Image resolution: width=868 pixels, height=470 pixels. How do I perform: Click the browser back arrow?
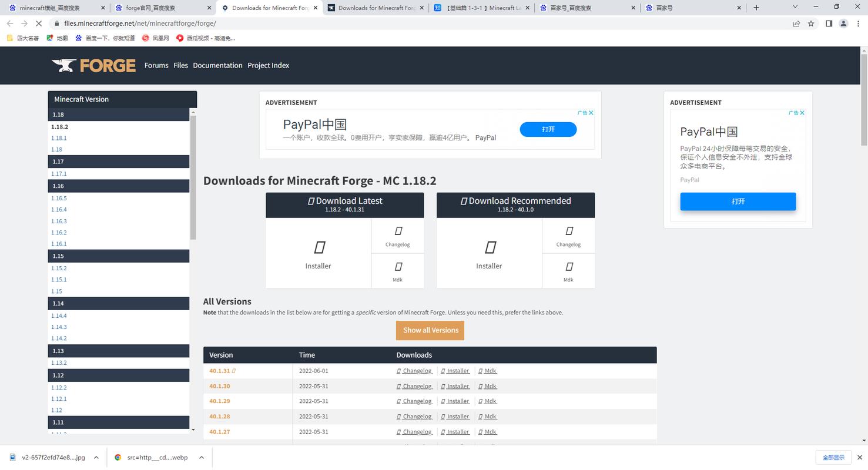click(x=10, y=23)
